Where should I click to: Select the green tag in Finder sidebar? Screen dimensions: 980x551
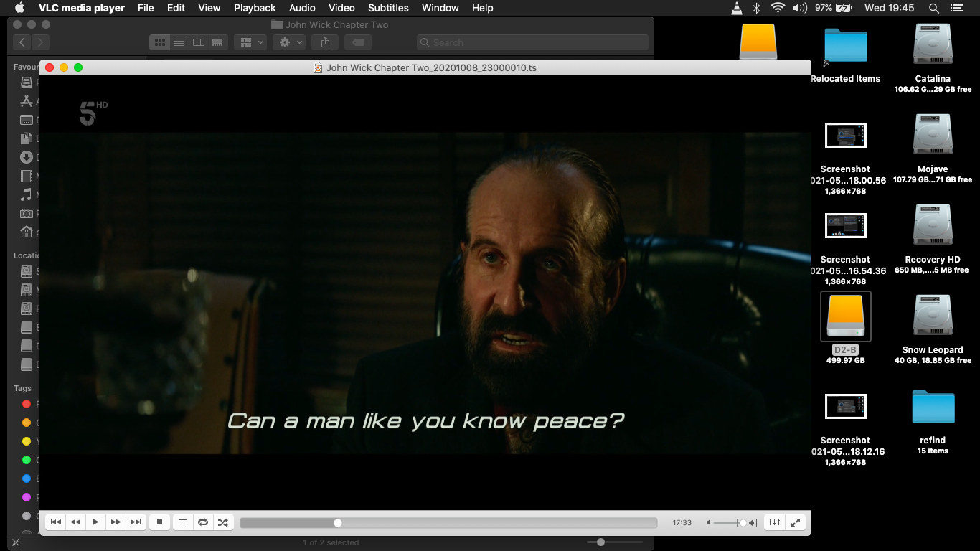[x=27, y=460]
